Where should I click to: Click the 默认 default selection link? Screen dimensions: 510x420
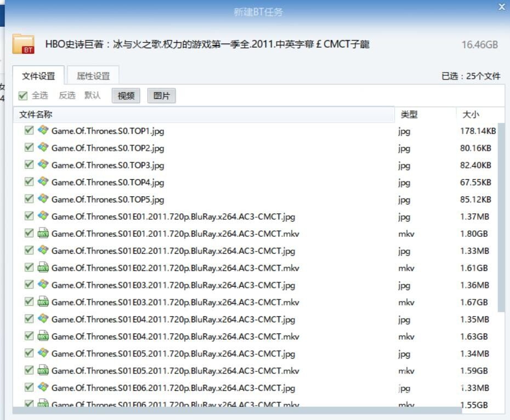[92, 95]
